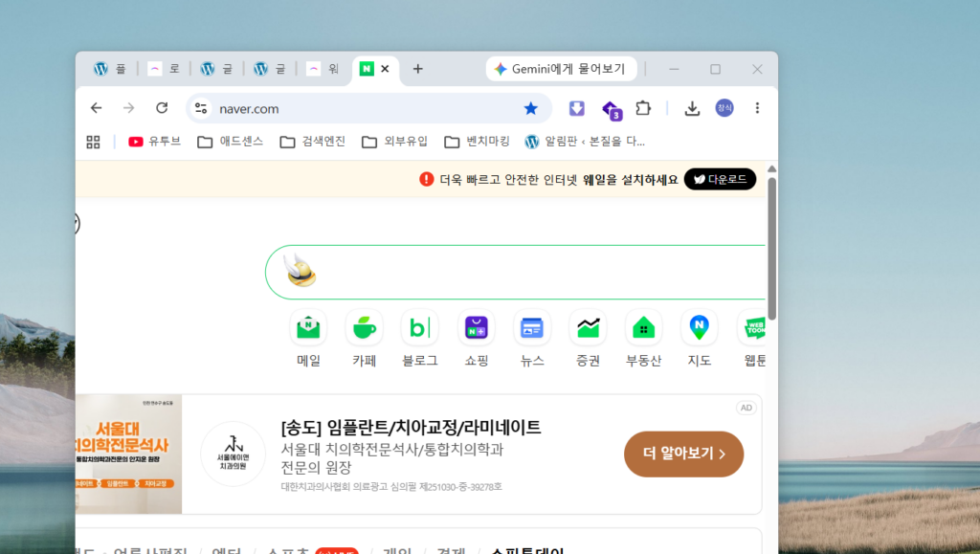Open the site information icon beside naver.com

click(201, 109)
